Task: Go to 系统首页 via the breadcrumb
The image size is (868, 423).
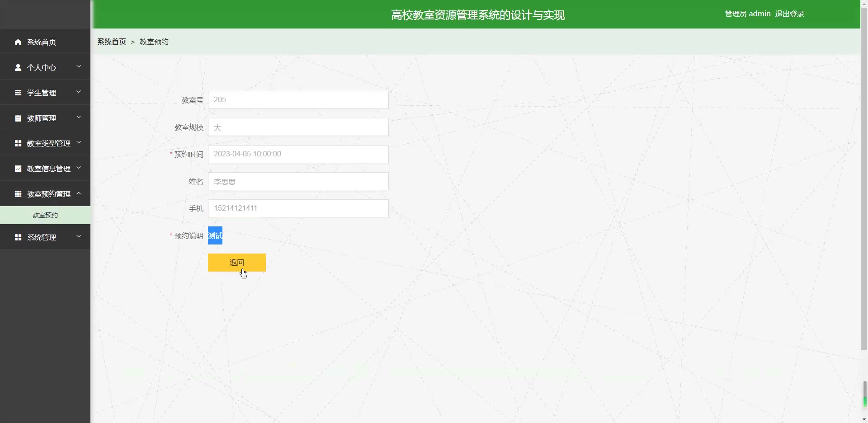Action: click(112, 42)
